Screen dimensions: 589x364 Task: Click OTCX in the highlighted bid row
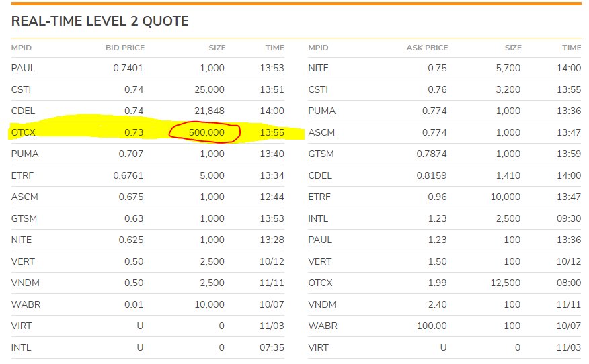tap(24, 132)
